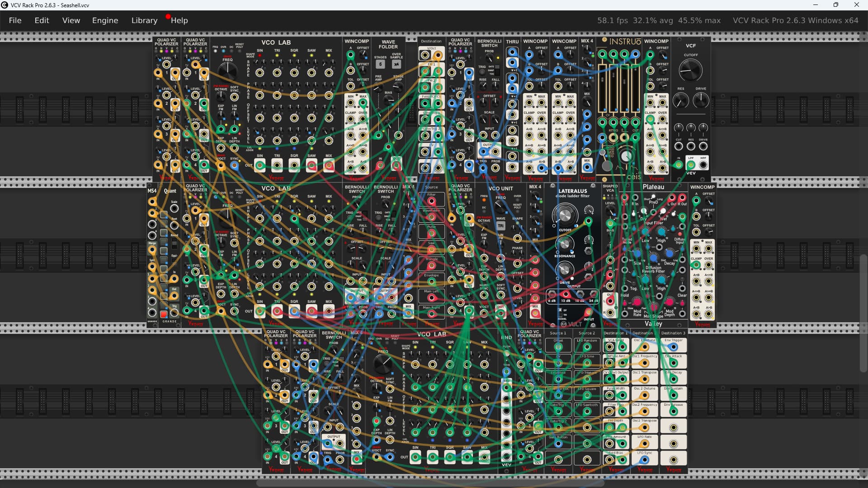
Task: Toggle HOLD/GATE/TRIG switch on Instruo ceis
Action: [x=602, y=152]
